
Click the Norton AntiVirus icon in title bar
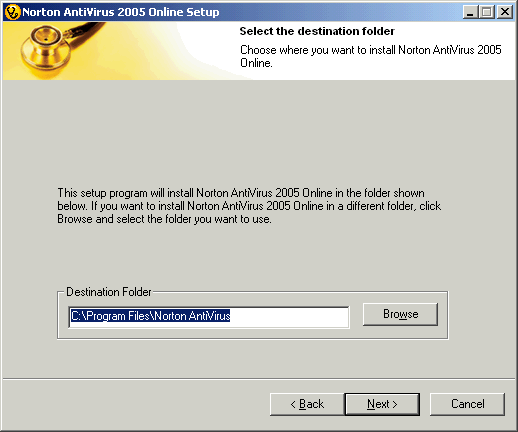point(13,12)
